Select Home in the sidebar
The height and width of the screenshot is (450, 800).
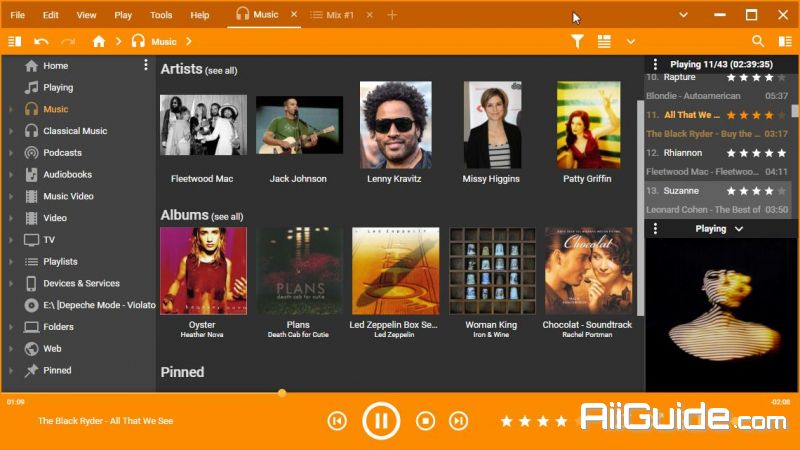[56, 66]
